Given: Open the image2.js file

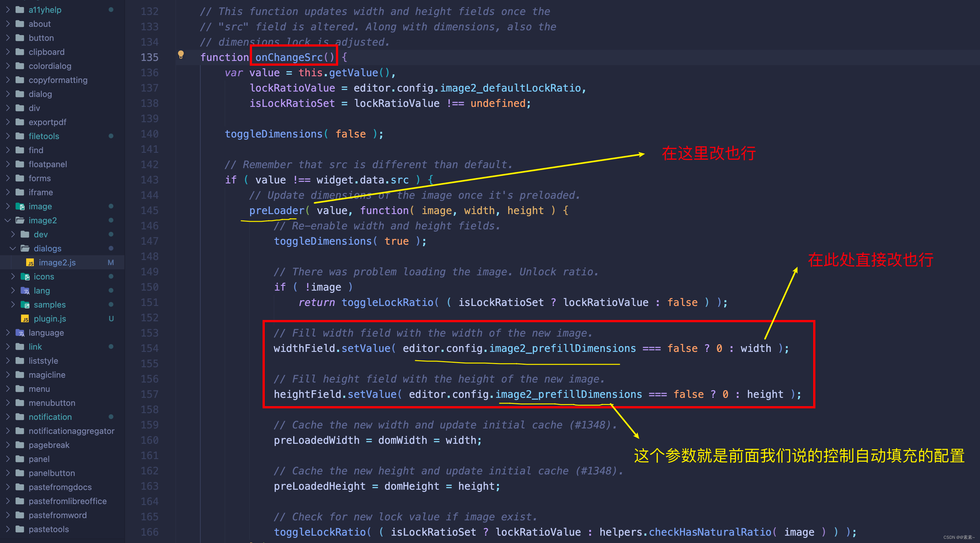Looking at the screenshot, I should point(57,263).
